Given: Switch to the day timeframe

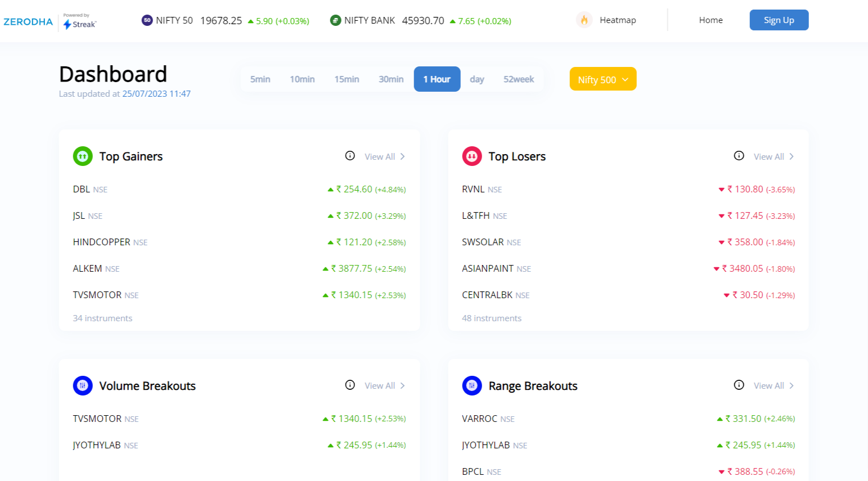Looking at the screenshot, I should point(477,79).
